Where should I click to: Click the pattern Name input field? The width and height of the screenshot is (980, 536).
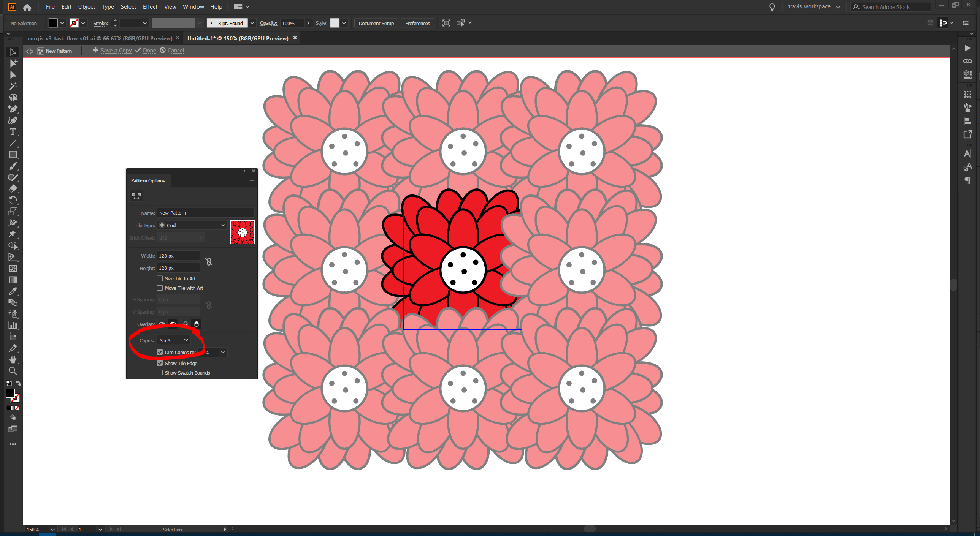click(205, 213)
